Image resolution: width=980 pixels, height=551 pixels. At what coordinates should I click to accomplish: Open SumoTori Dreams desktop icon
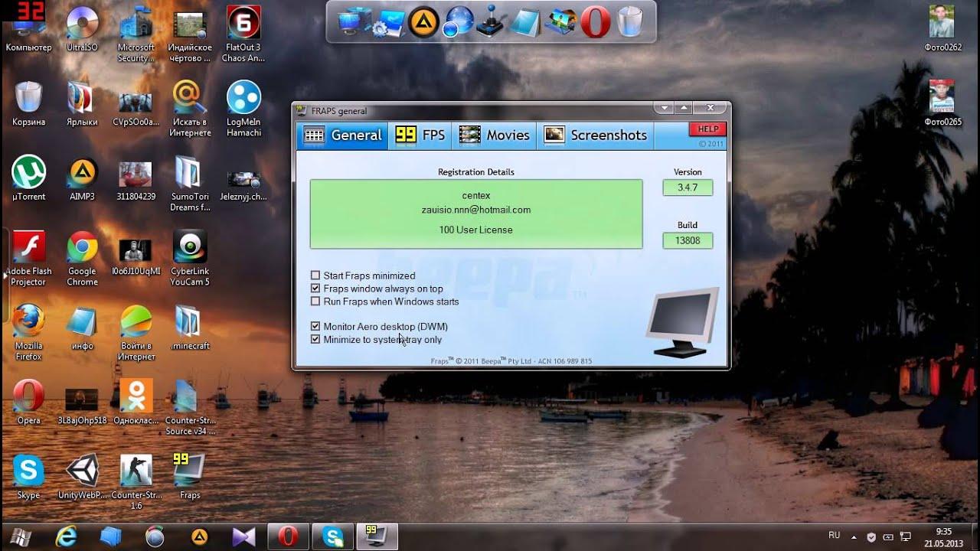(x=190, y=184)
